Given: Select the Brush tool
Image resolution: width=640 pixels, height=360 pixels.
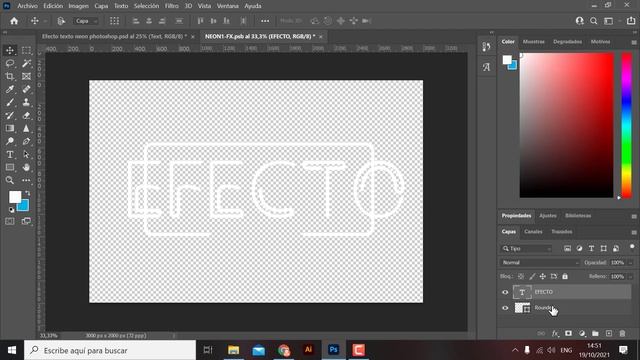Looking at the screenshot, I should [x=10, y=102].
